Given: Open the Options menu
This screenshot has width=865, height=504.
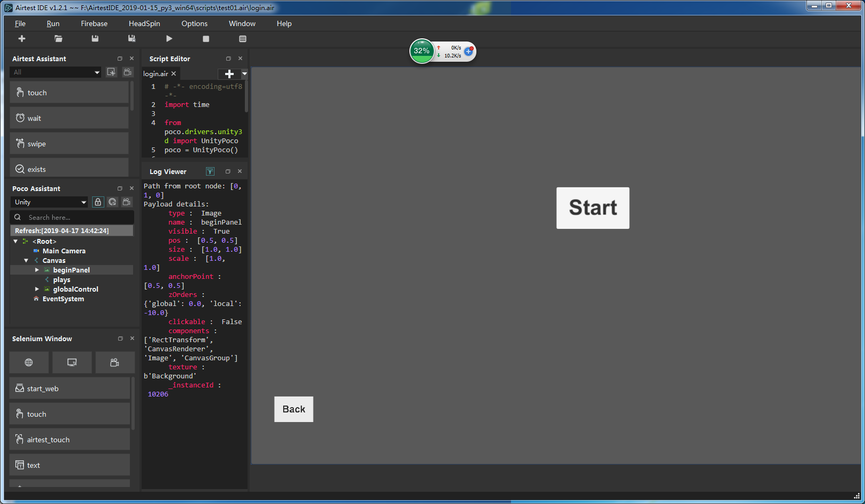Looking at the screenshot, I should coord(194,23).
